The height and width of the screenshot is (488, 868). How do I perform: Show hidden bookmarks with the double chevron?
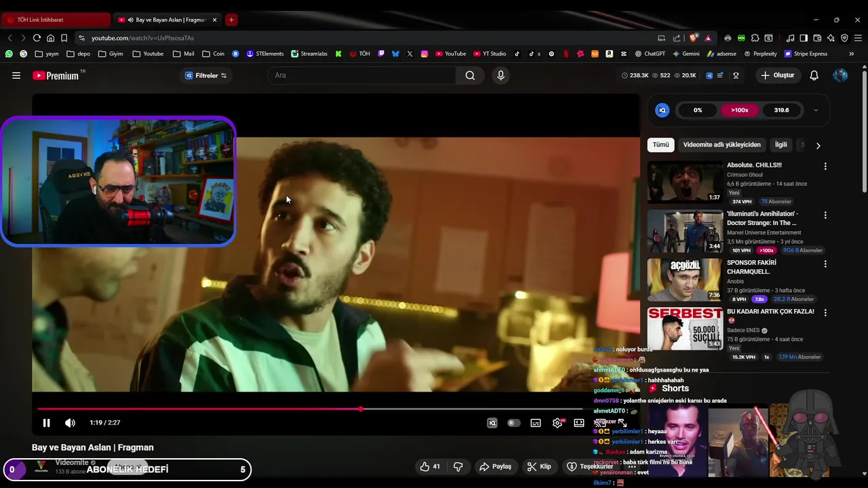click(851, 54)
